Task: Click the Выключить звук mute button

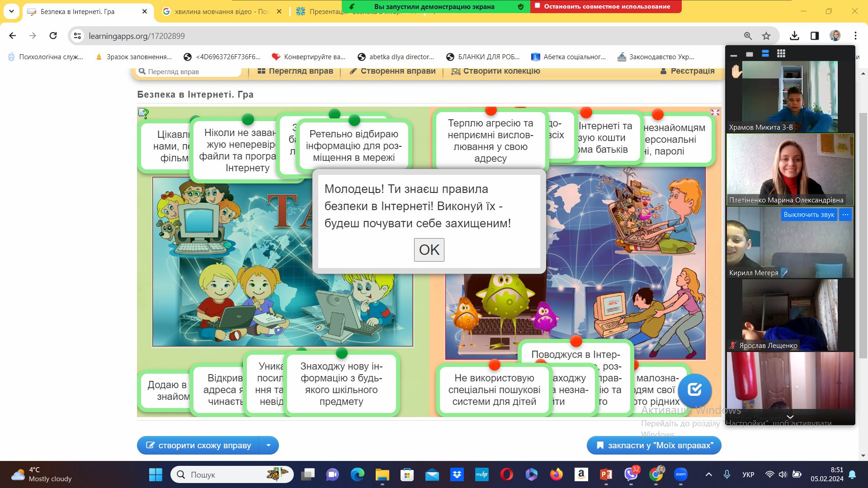Action: pos(808,215)
